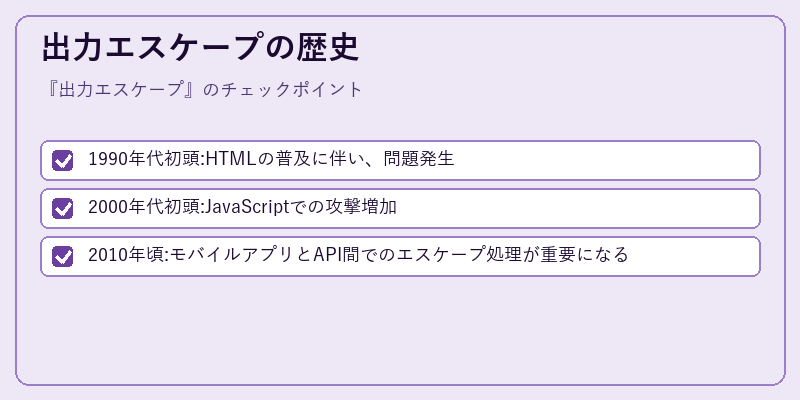
Task: Toggle the 2000年代初頭 JavaScript checkbox
Action: (x=63, y=208)
